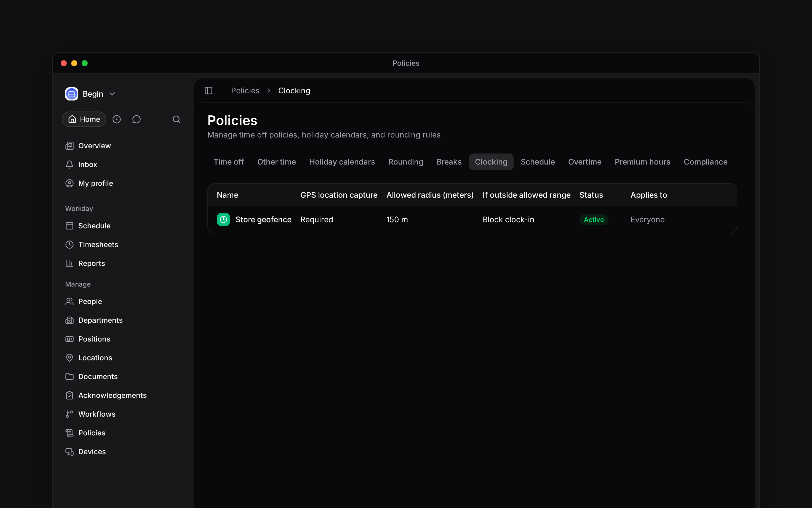Open the Premium hours tab
This screenshot has height=508, width=812.
(642, 162)
